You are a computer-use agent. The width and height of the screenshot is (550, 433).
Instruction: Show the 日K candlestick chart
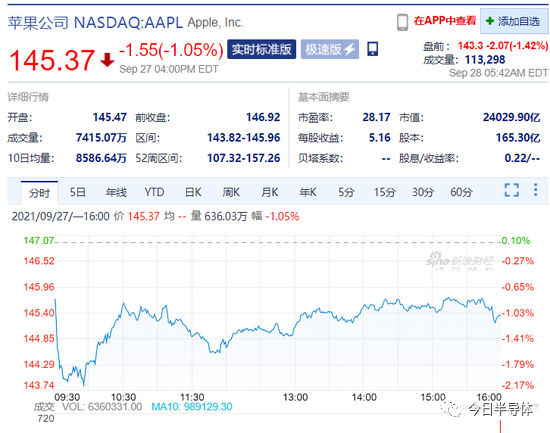point(193,192)
